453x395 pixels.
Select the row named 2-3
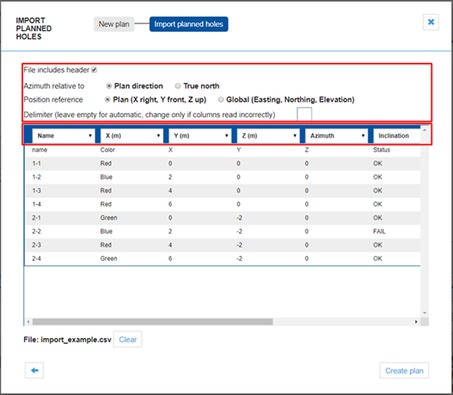pos(223,245)
